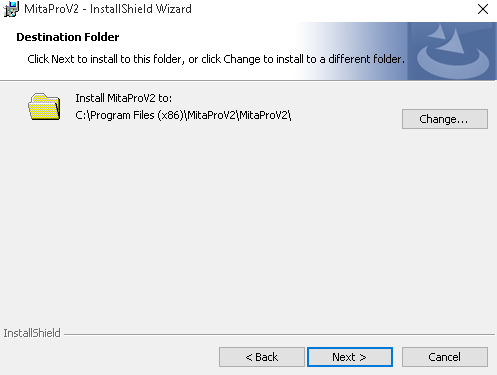Select the 'Install MitaProV2 to:' label
Viewport: 497px width, 375px height.
(x=123, y=98)
